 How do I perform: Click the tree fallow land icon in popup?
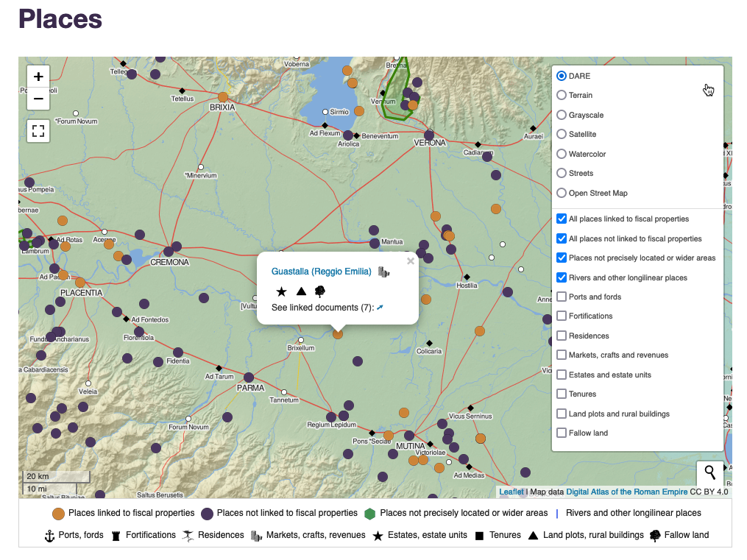pos(320,291)
